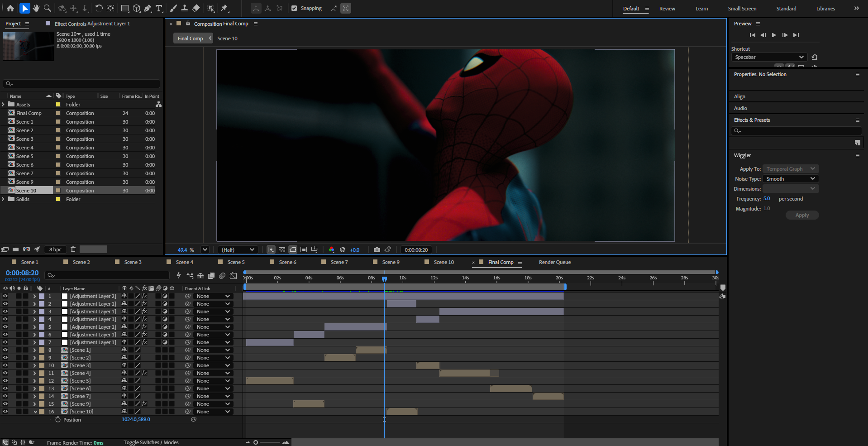The image size is (868, 446).
Task: Select the Eraser tool
Action: point(196,8)
